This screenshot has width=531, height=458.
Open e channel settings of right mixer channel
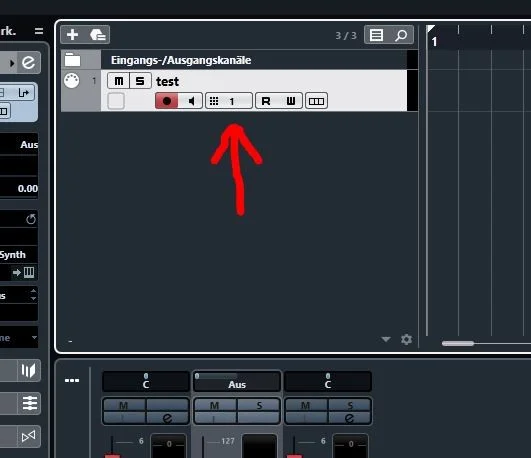coord(350,418)
